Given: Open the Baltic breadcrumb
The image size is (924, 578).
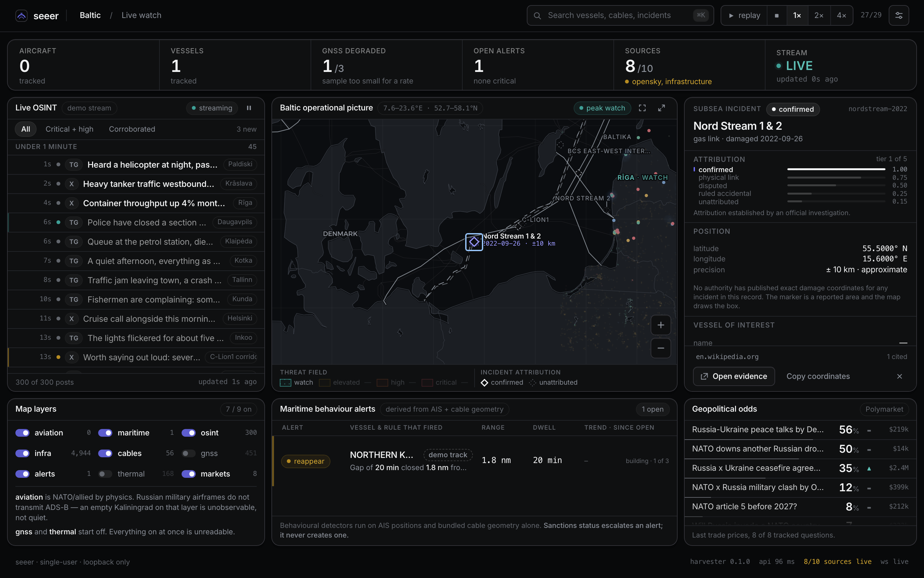Looking at the screenshot, I should (x=90, y=15).
